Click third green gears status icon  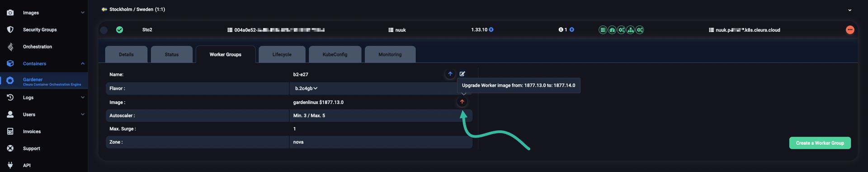pyautogui.click(x=621, y=30)
